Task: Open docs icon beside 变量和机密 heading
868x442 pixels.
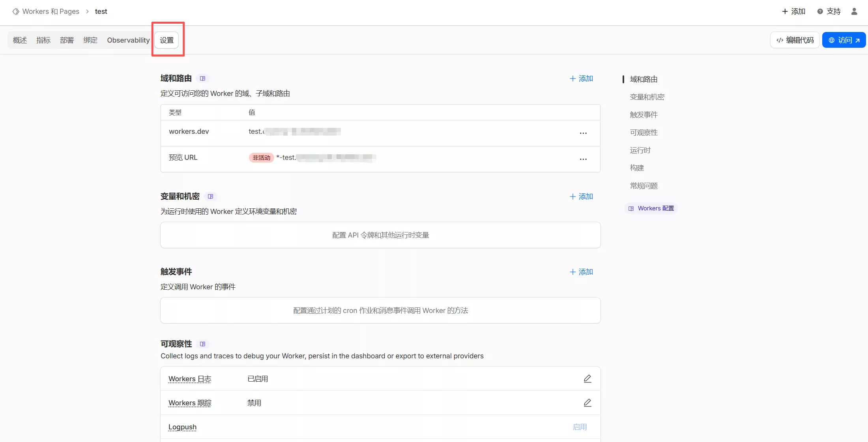Action: click(210, 197)
